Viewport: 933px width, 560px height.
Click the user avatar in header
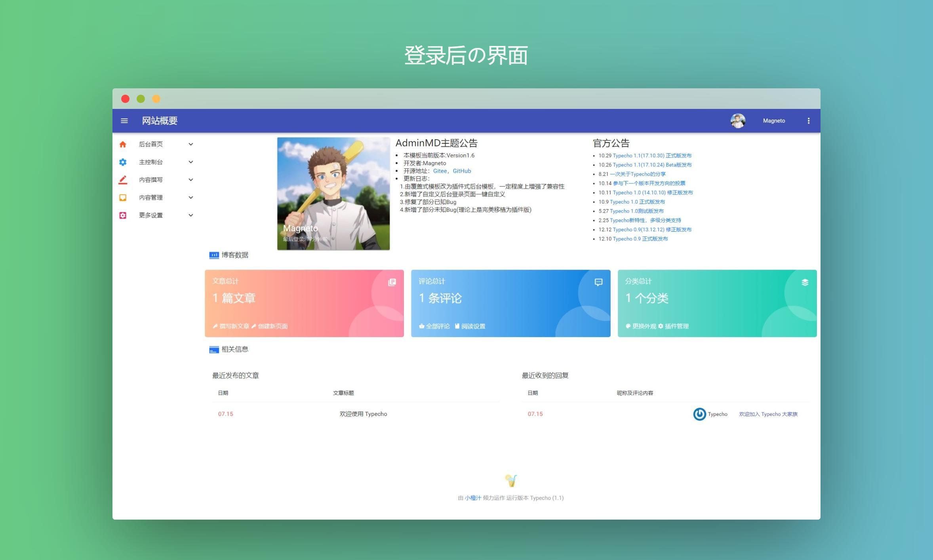738,121
